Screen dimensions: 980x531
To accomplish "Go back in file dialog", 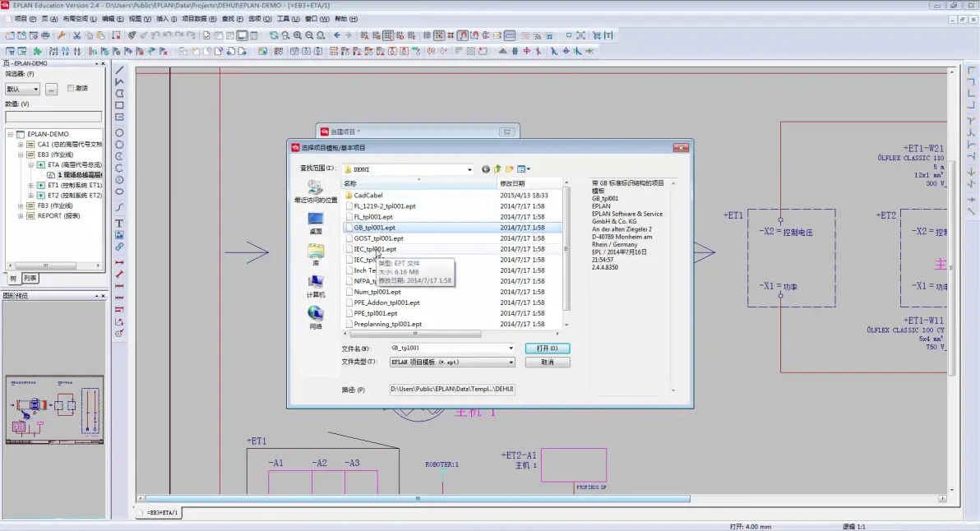I will point(486,169).
